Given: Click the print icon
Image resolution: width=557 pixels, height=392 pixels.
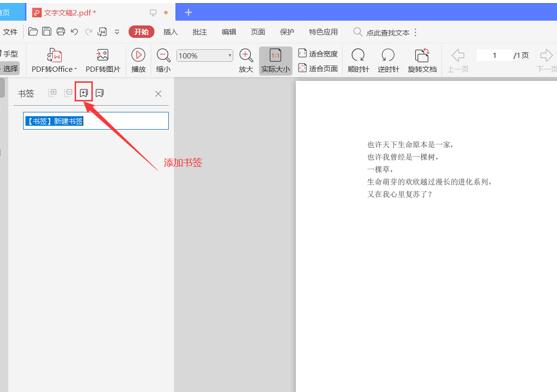Looking at the screenshot, I should [61, 32].
